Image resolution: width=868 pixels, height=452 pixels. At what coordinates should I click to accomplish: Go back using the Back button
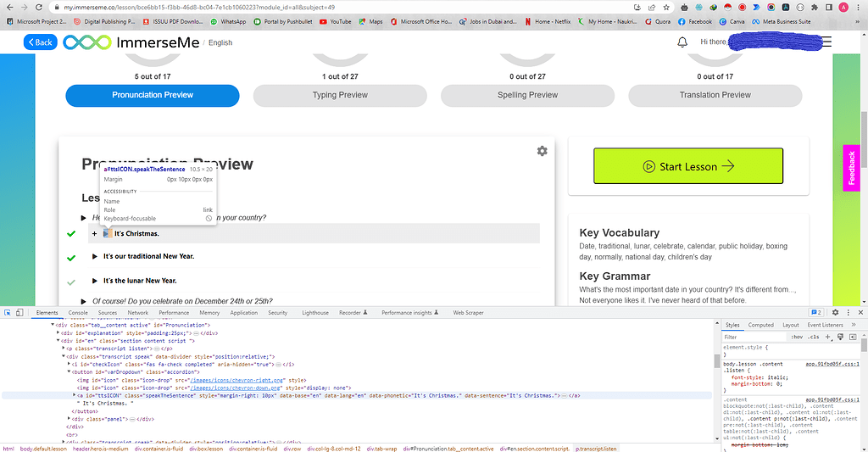point(40,42)
